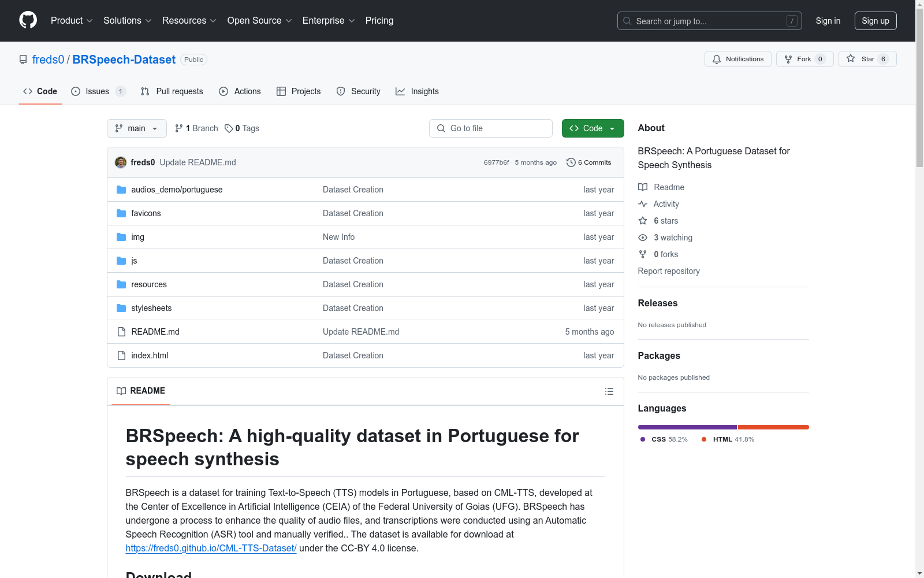Screen dimensions: 924x578
Task: Open the CML-TTS-Dataset download URL
Action: [211, 548]
